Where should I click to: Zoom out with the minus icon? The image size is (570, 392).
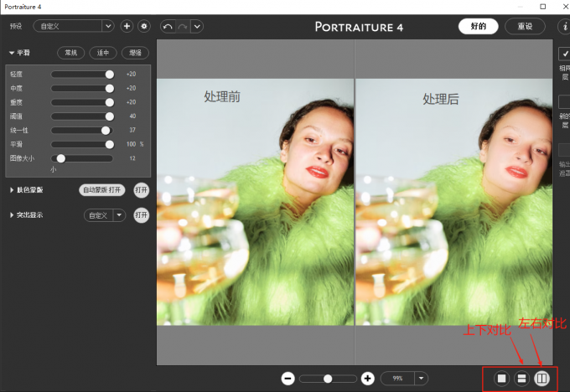coord(288,379)
